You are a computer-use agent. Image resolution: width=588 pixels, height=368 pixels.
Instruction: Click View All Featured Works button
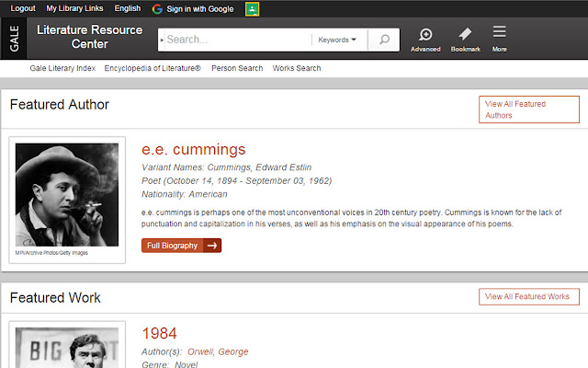tap(529, 296)
